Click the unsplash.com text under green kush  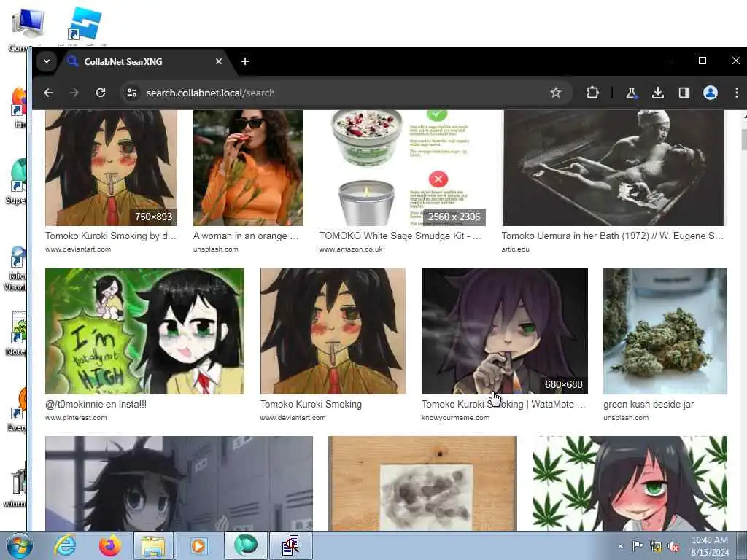625,418
